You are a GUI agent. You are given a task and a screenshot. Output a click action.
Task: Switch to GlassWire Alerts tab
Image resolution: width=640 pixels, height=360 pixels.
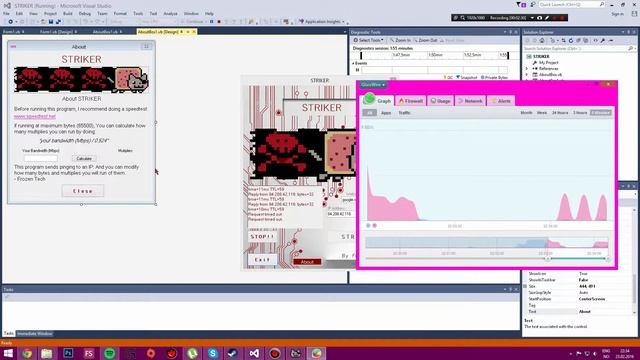(501, 101)
